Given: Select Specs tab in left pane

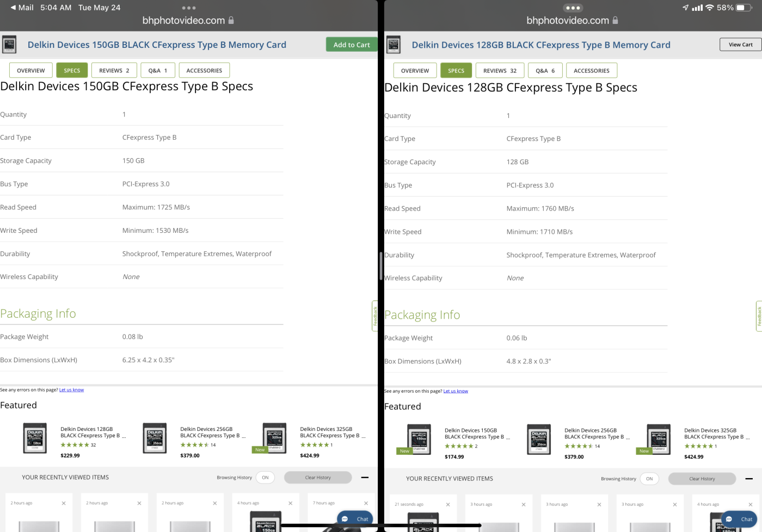Looking at the screenshot, I should click(72, 70).
